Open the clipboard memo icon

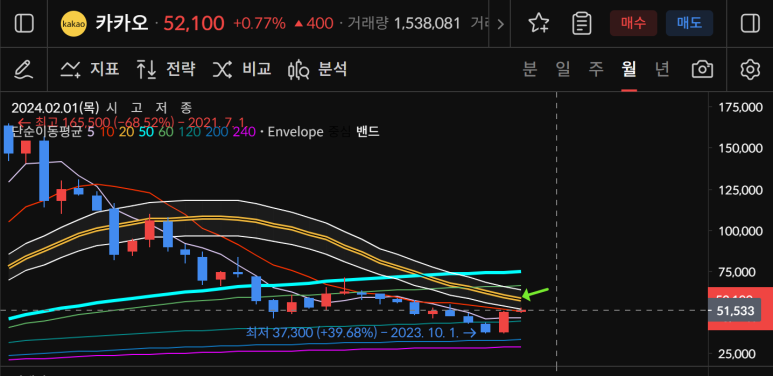(582, 23)
